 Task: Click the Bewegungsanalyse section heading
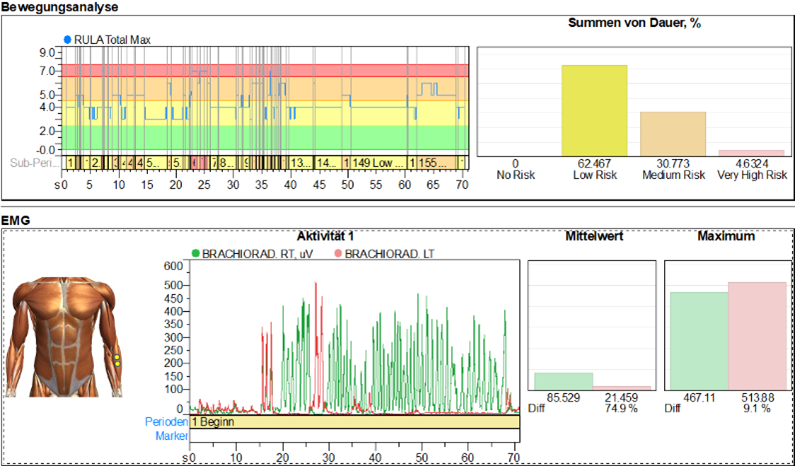59,7
